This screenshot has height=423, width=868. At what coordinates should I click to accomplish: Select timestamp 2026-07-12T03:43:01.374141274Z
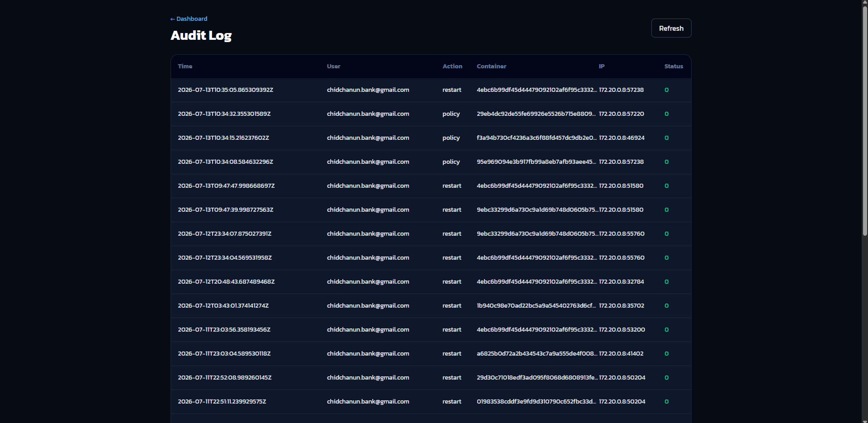pyautogui.click(x=223, y=306)
